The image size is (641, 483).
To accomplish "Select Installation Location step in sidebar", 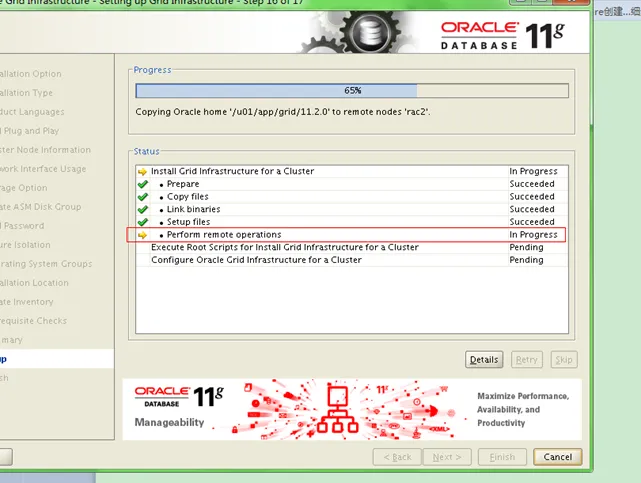I will point(34,283).
